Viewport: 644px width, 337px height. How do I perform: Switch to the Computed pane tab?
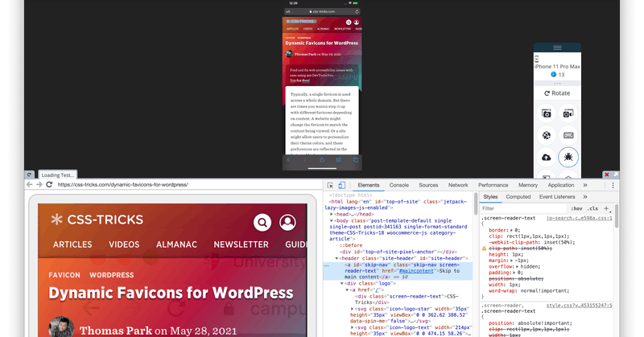tap(518, 196)
